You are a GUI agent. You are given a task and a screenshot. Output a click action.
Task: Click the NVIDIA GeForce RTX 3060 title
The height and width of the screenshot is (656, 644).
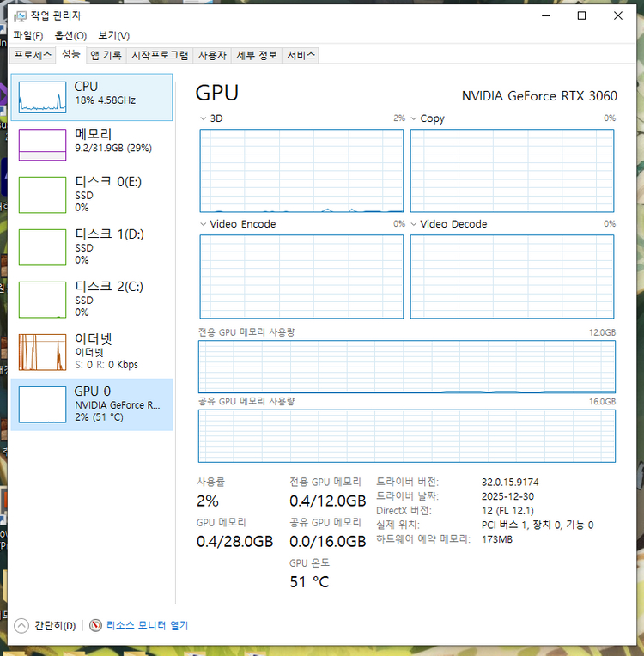(539, 96)
